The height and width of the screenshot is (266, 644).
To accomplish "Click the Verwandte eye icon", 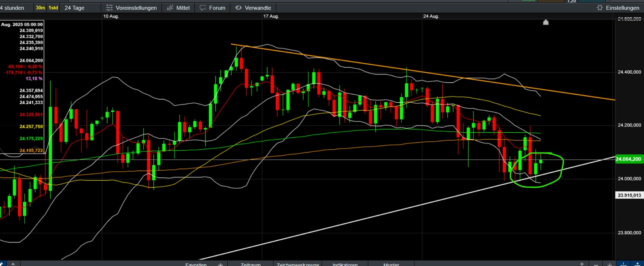I will click(239, 8).
